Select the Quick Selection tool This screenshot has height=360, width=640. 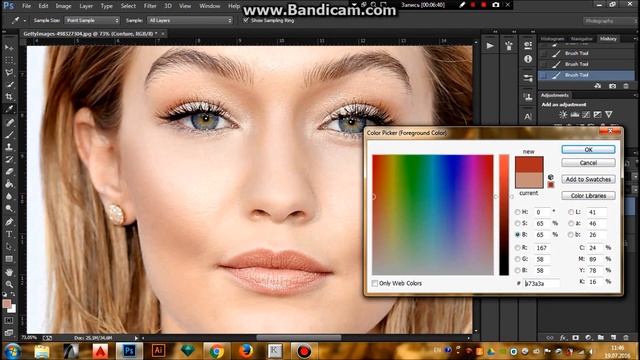(x=9, y=84)
